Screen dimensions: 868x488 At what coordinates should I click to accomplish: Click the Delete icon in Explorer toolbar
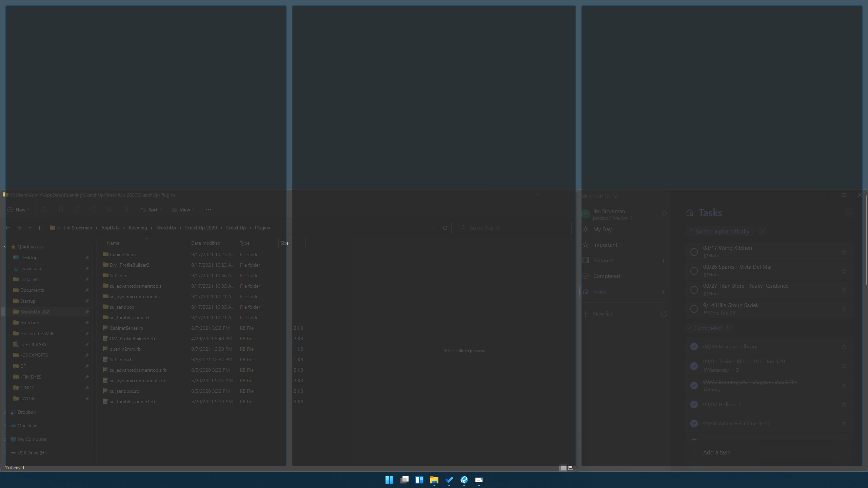126,209
